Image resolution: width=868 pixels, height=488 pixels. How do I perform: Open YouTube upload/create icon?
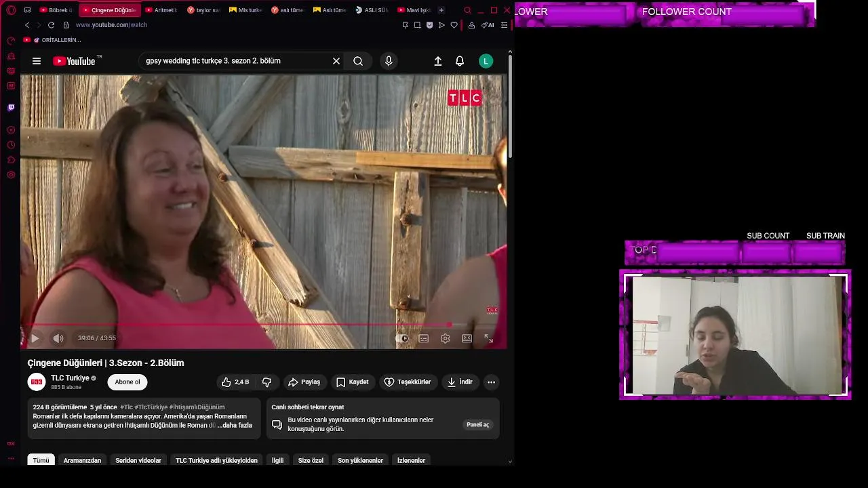[x=438, y=61]
